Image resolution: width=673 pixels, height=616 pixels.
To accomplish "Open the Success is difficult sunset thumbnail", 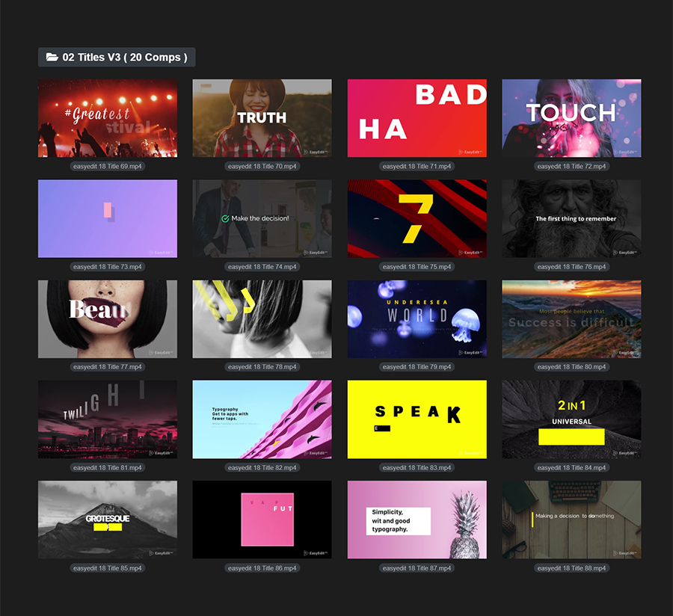I will point(571,318).
